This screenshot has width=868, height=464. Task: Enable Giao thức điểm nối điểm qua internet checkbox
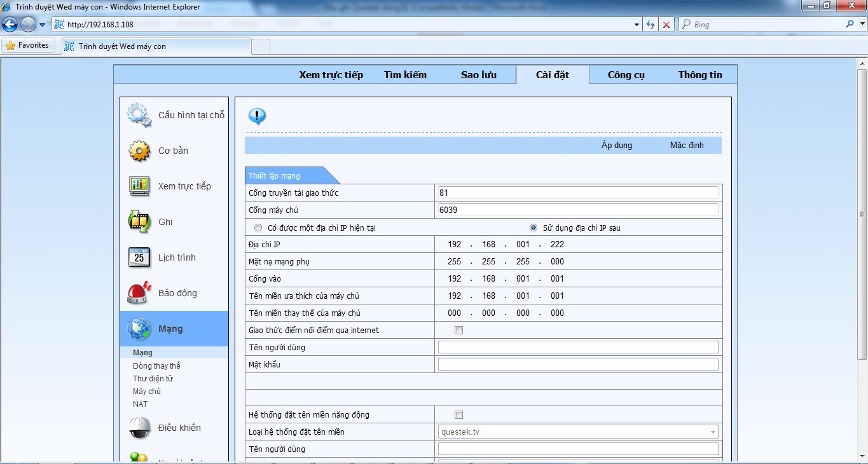458,331
